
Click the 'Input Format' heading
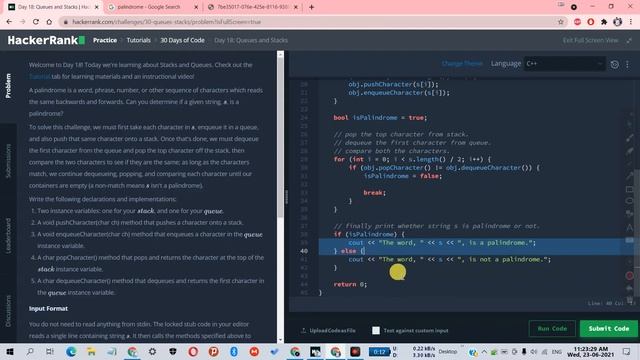tap(48, 309)
